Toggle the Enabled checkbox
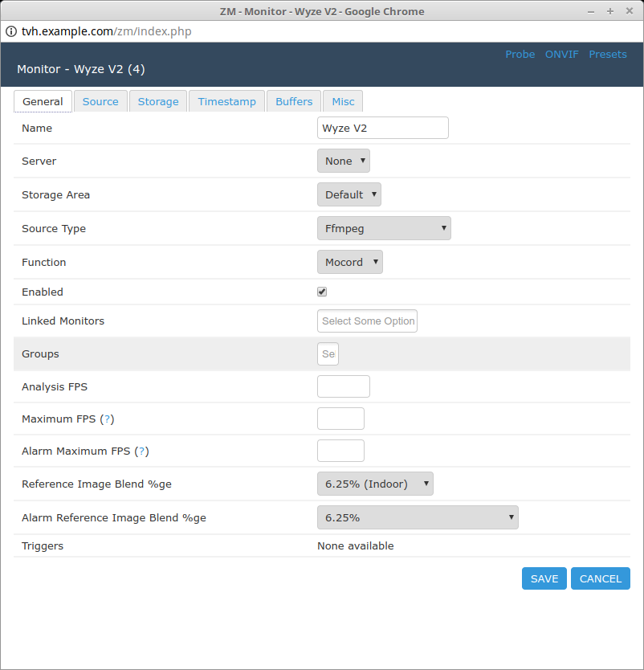The image size is (644, 670). point(322,292)
